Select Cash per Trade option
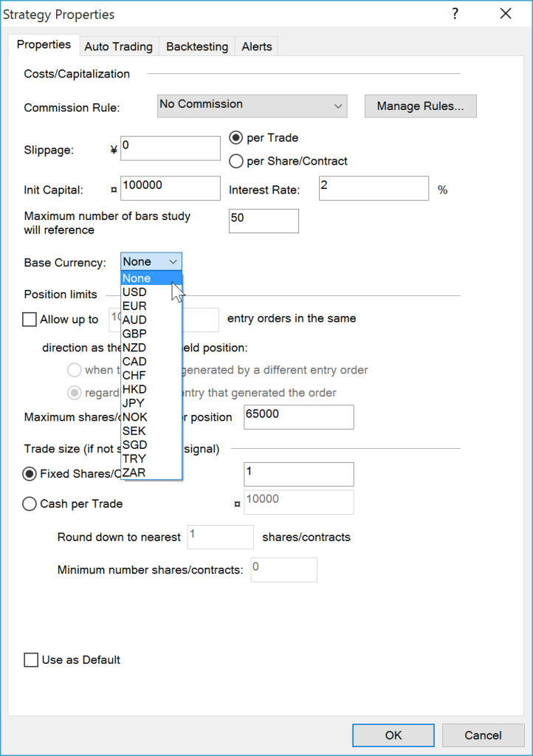The height and width of the screenshot is (756, 533). coord(30,504)
